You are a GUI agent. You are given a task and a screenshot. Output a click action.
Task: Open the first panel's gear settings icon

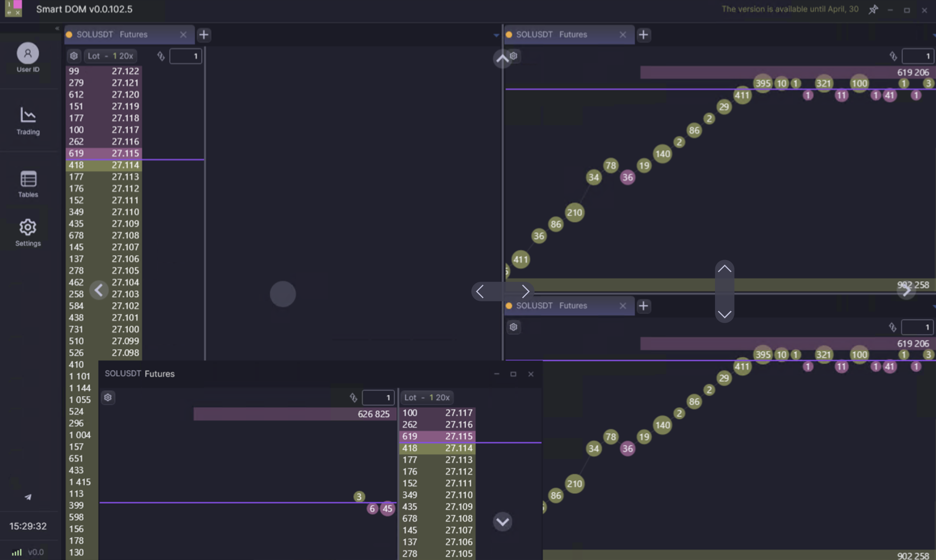74,56
